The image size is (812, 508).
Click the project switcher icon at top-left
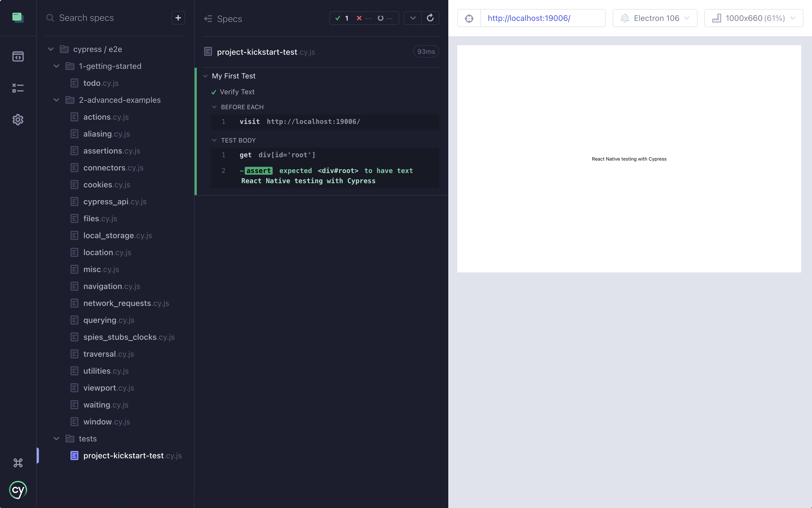(x=18, y=17)
